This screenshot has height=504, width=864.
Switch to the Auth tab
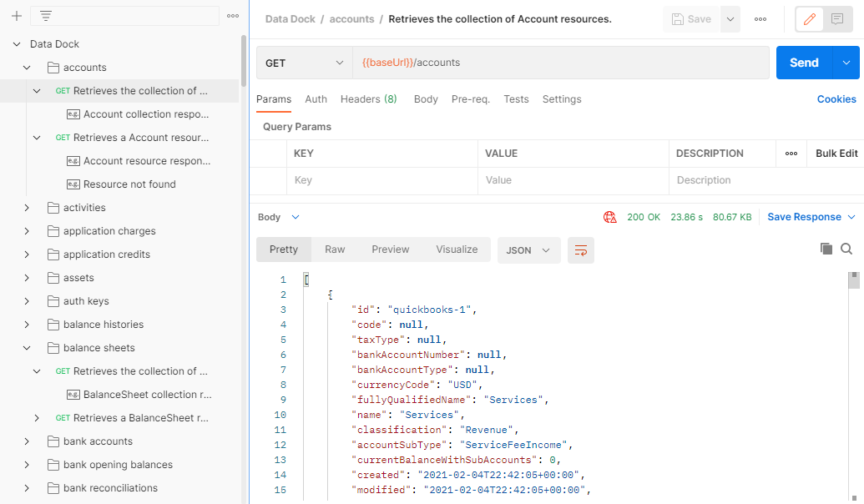(316, 99)
